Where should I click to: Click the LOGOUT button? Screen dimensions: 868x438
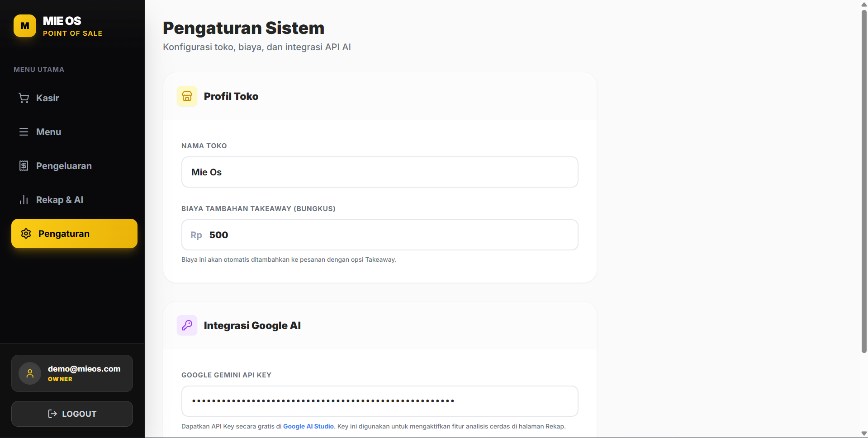(72, 414)
